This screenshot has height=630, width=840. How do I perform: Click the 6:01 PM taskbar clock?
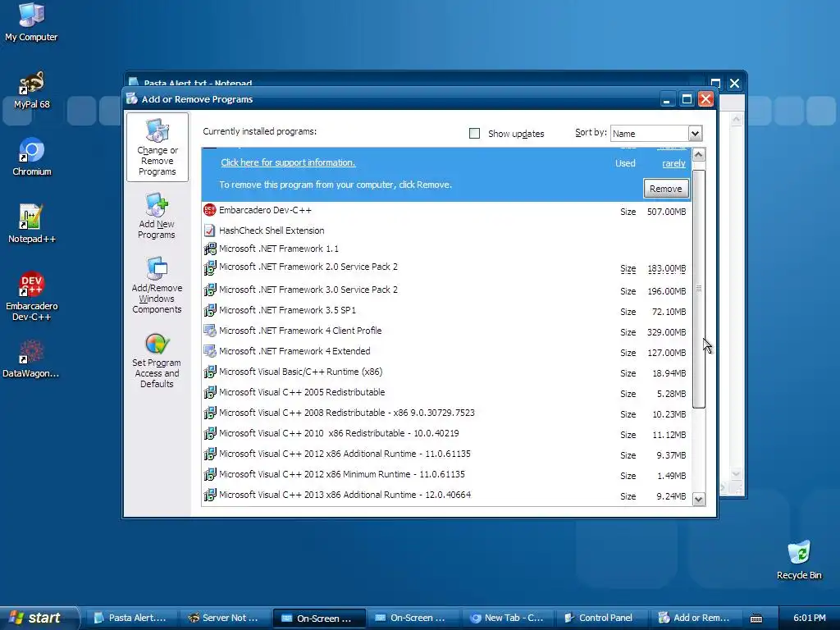click(809, 618)
